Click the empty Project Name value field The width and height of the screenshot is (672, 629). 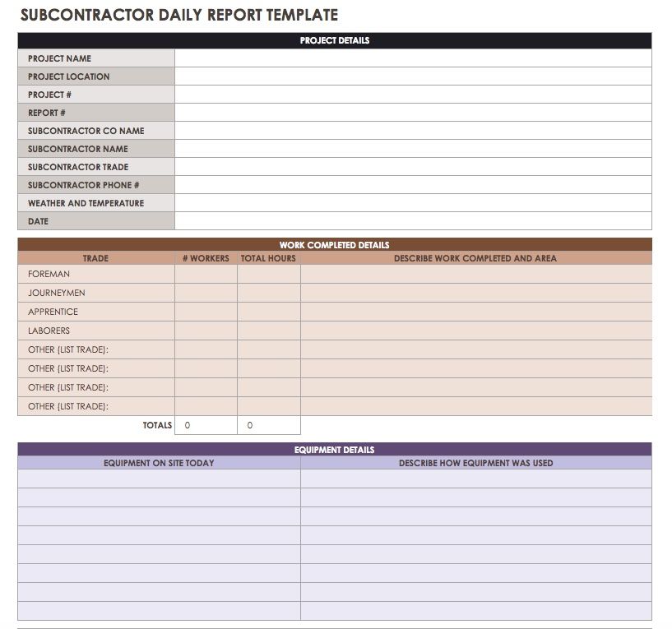[x=413, y=58]
